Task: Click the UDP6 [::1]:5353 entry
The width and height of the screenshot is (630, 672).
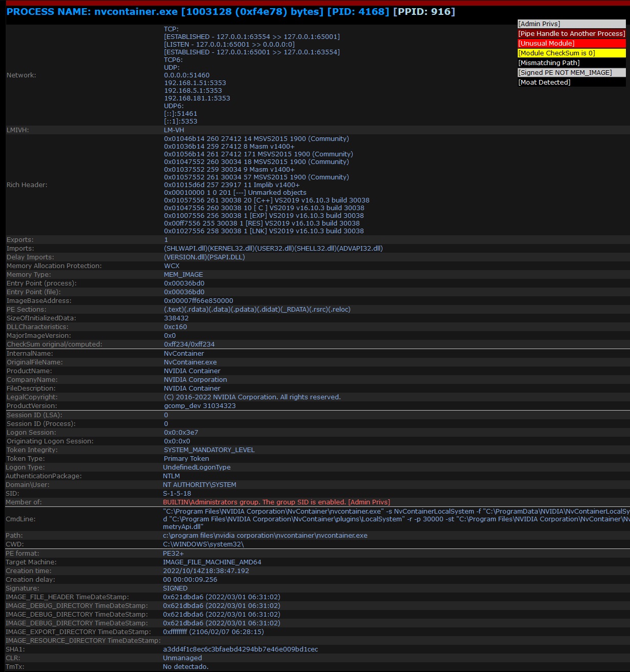Action: 180,121
